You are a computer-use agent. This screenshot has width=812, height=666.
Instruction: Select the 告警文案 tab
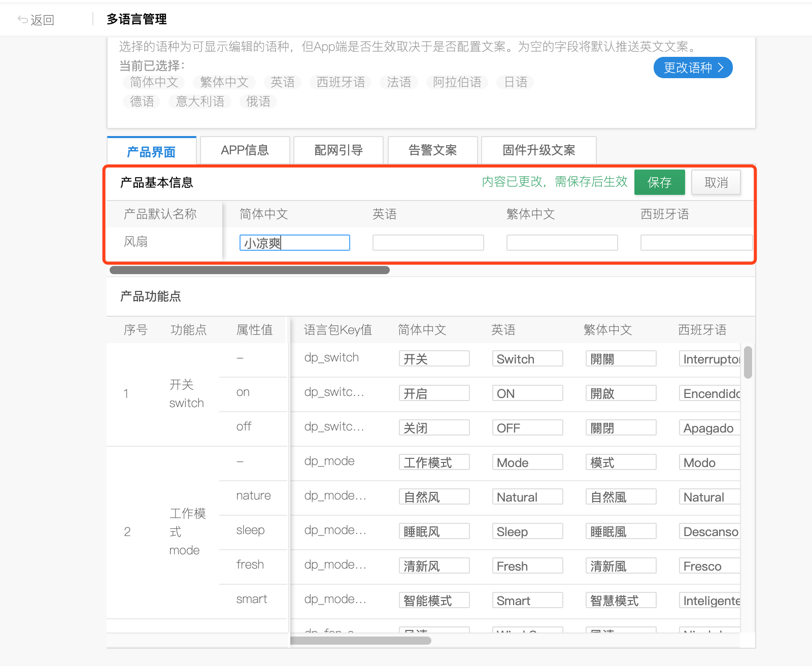point(433,150)
